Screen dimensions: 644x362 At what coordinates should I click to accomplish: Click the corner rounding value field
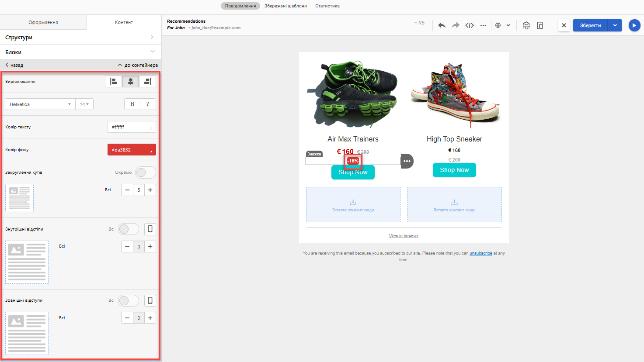click(x=139, y=190)
